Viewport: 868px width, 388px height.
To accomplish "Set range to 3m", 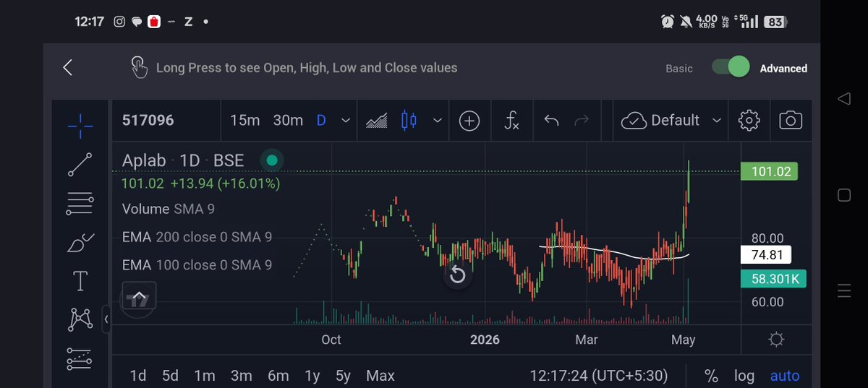I will [241, 376].
